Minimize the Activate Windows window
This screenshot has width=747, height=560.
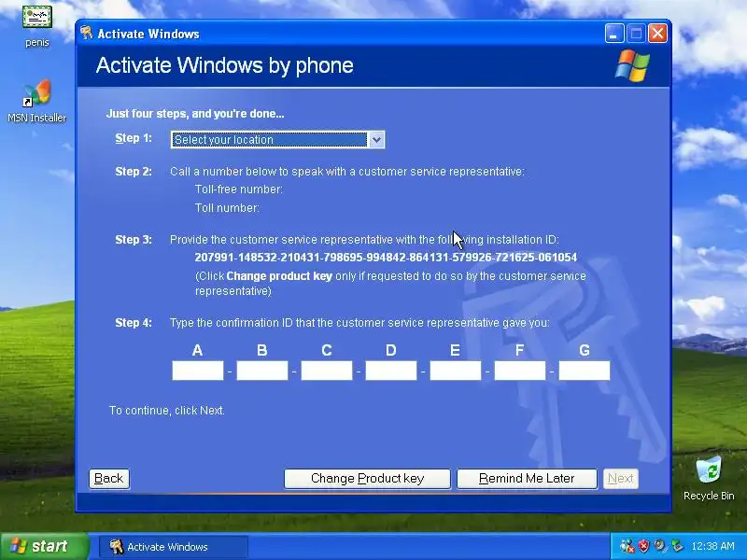pos(614,34)
